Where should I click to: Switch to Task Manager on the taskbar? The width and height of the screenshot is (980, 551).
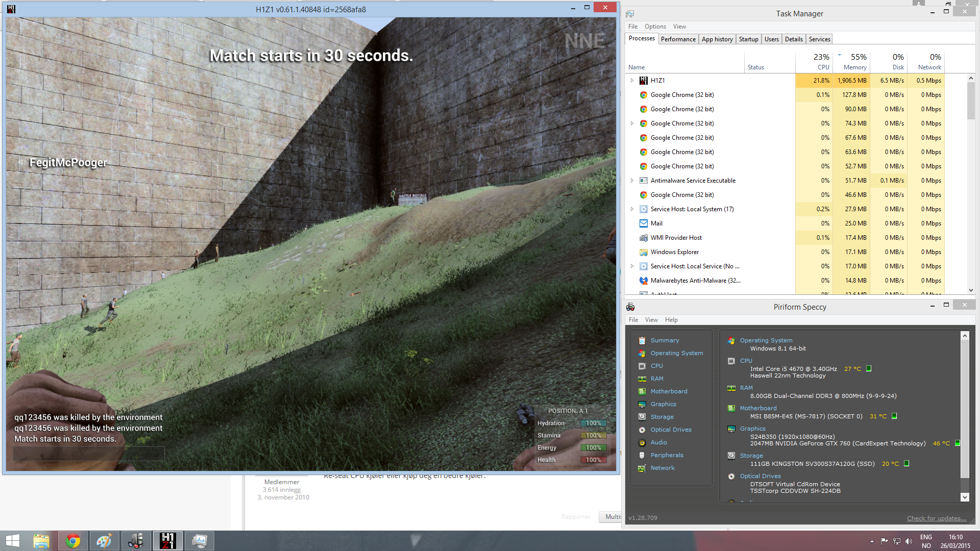[x=200, y=541]
